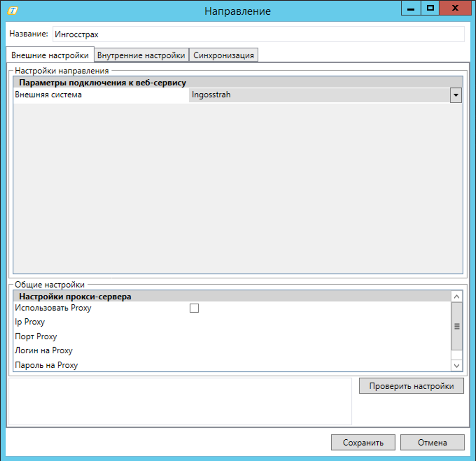Image resolution: width=476 pixels, height=461 pixels.
Task: Click the application icon in the title bar
Action: 13,11
